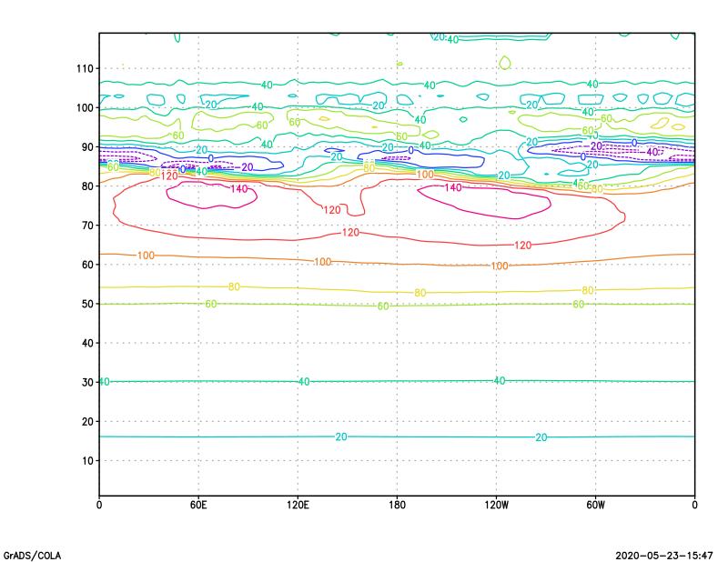Click the 10 y-axis tick label
The image size is (728, 562).
[x=88, y=461]
